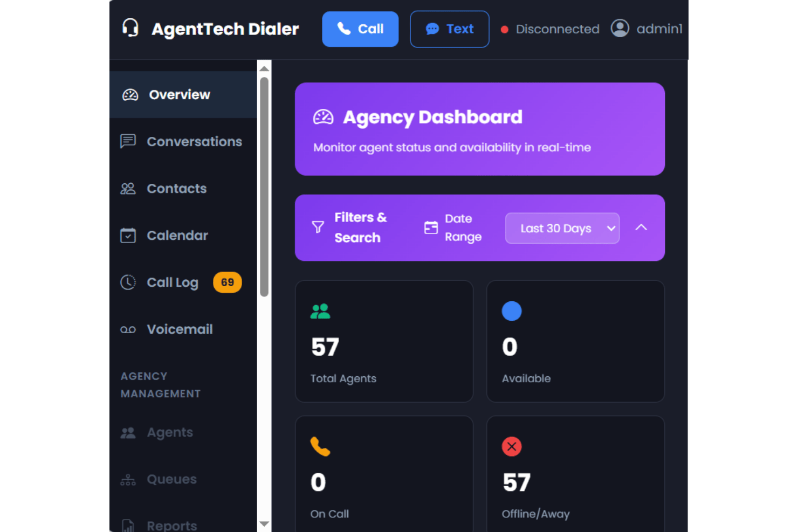Click the Contacts people icon in sidebar
This screenshot has width=798, height=532.
coord(128,188)
